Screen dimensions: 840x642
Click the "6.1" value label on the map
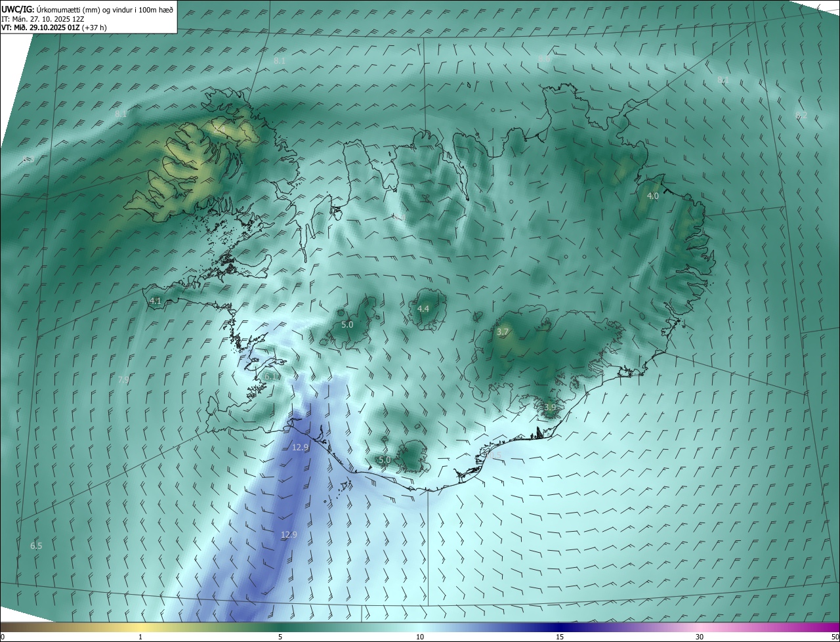[270, 377]
